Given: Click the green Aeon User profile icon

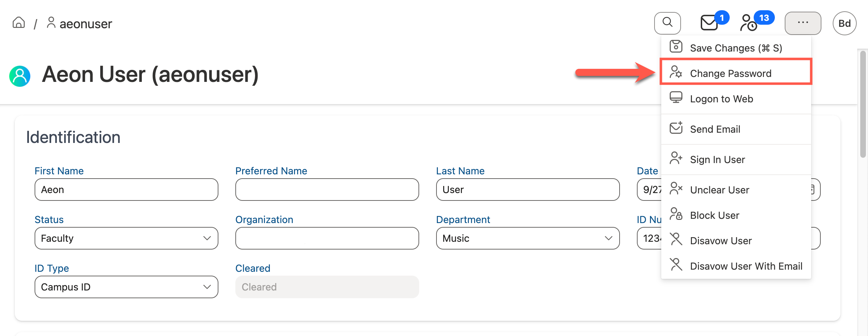Looking at the screenshot, I should click(x=20, y=76).
